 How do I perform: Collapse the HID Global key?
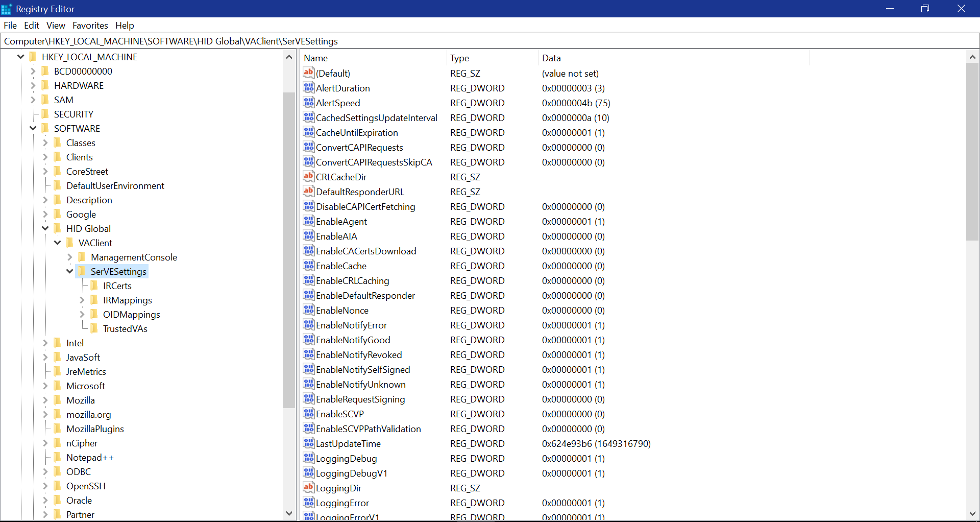pos(45,228)
